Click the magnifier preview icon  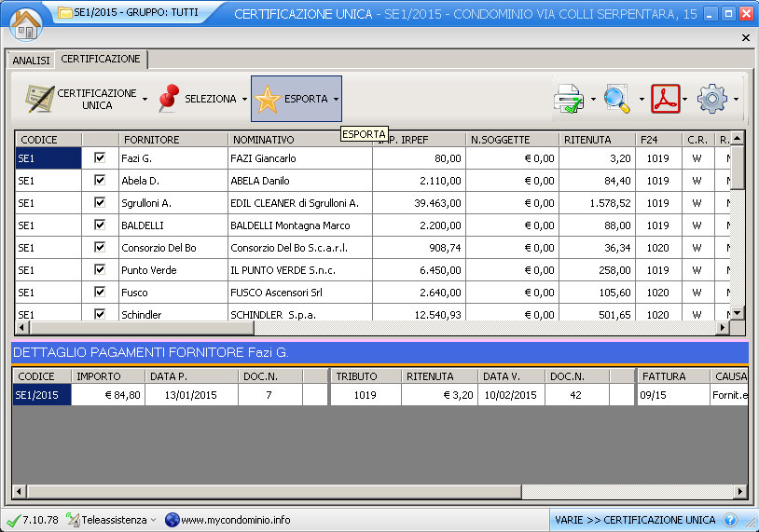click(617, 99)
